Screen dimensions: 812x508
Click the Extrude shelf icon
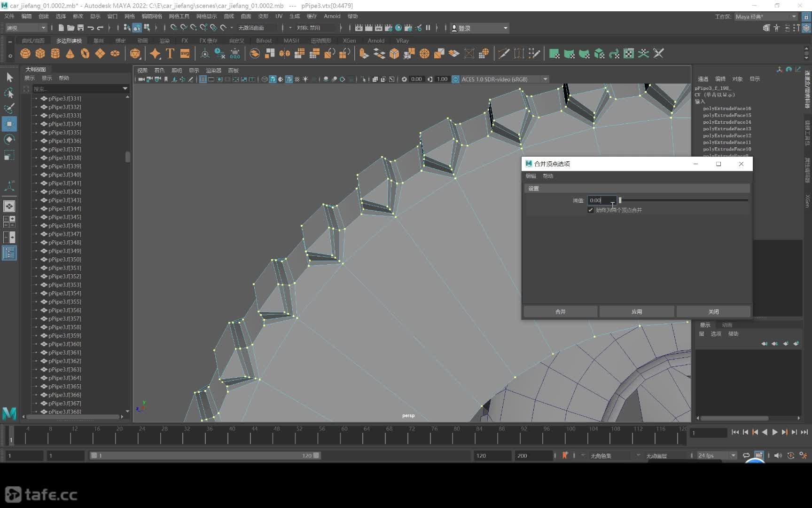(x=364, y=54)
